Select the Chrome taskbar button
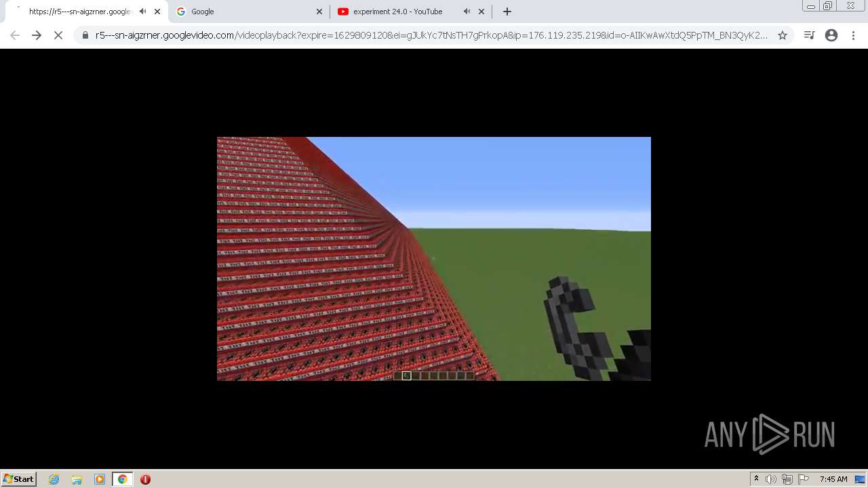Screen dimensions: 868x488 click(x=122, y=479)
